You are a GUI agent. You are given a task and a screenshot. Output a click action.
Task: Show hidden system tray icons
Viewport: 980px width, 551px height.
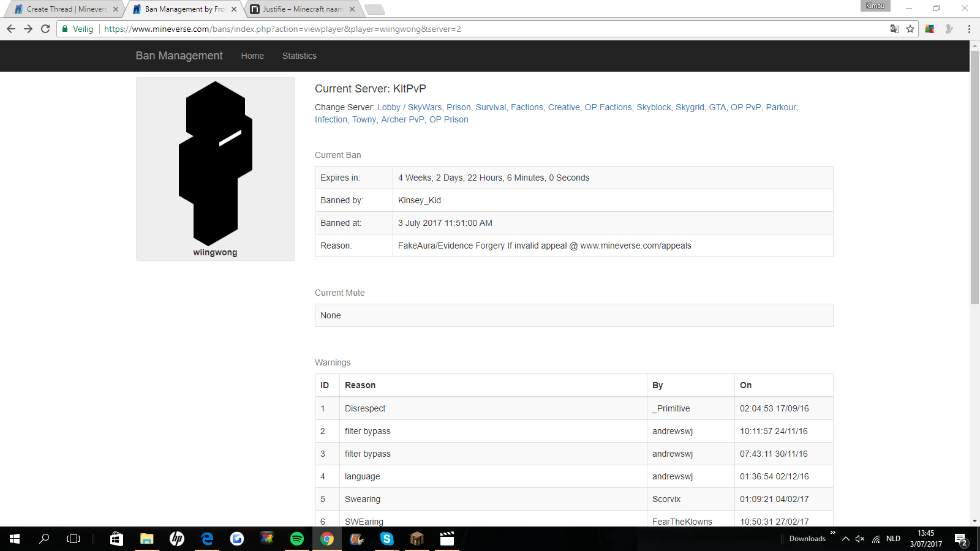846,539
